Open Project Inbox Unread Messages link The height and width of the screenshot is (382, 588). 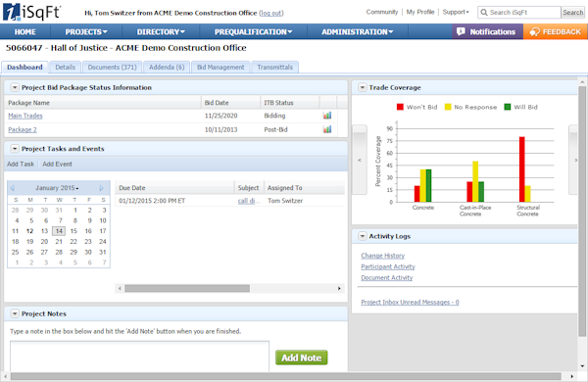[x=410, y=302]
